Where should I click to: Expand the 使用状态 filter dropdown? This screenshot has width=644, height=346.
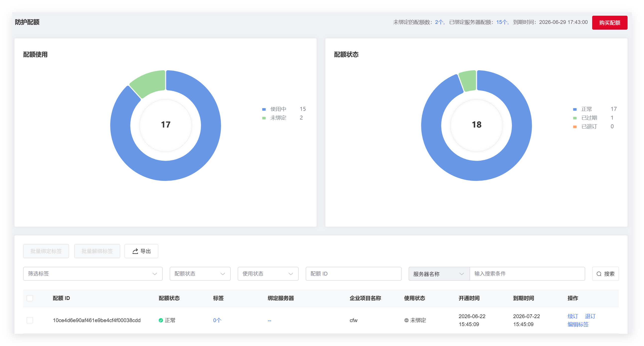point(268,274)
